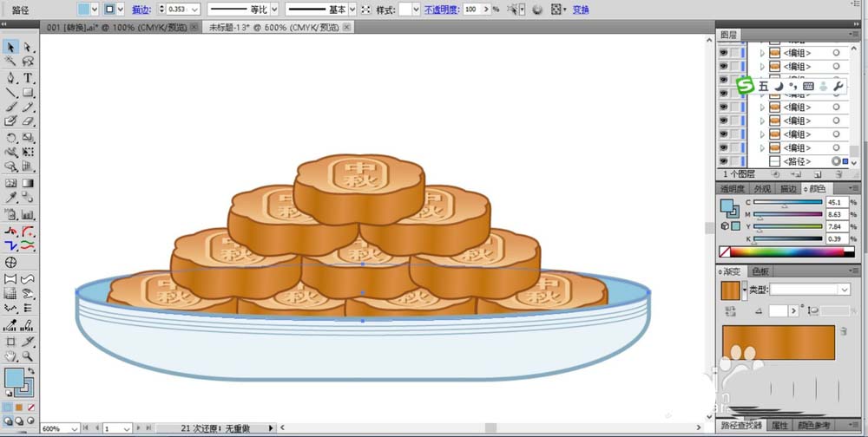Select the Hand tool
Image resolution: width=868 pixels, height=437 pixels.
pyautogui.click(x=10, y=355)
